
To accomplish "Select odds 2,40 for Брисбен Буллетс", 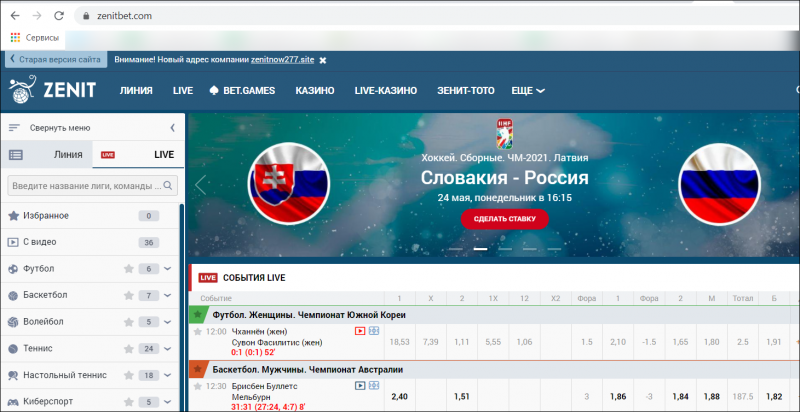I will 399,396.
